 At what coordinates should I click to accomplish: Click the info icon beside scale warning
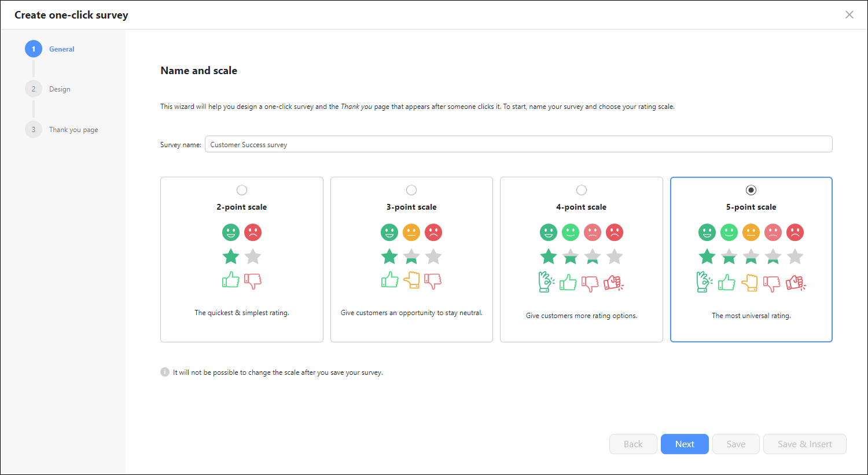[x=165, y=372]
